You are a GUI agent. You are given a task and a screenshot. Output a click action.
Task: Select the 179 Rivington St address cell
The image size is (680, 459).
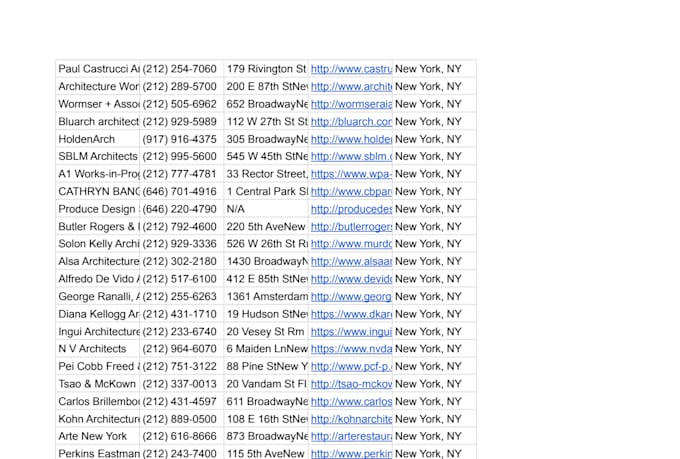266,69
